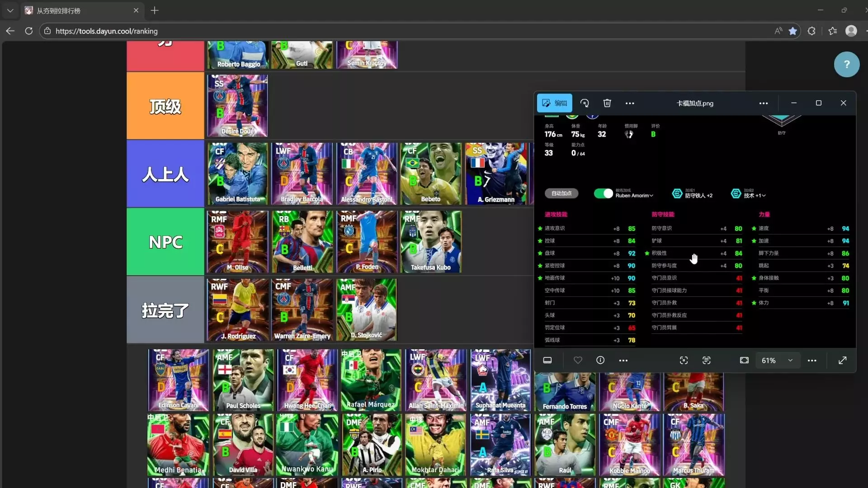Select the Gabriel Batistuta player card
This screenshot has width=868, height=488.
238,174
